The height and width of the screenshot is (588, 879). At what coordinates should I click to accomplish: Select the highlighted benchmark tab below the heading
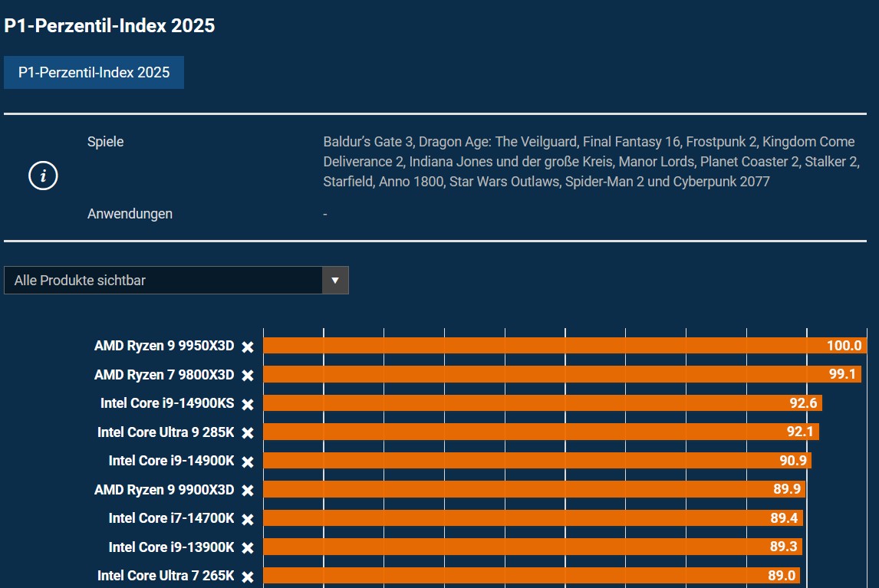click(94, 73)
